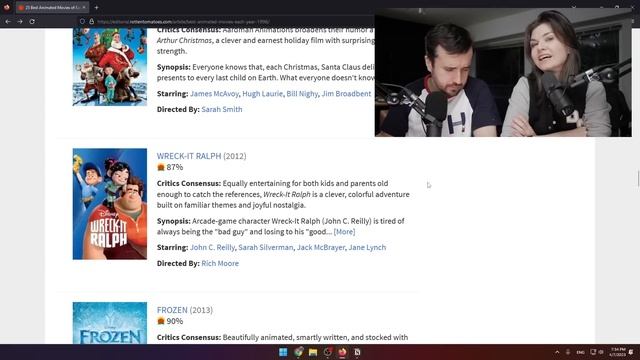The height and width of the screenshot is (360, 640).
Task: Go forward in browser history
Action: (20, 22)
